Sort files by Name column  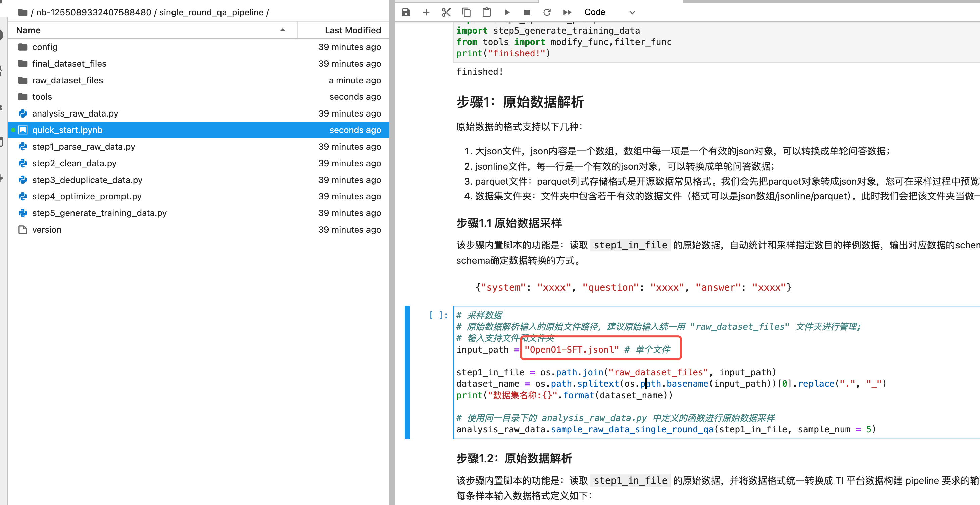tap(152, 30)
